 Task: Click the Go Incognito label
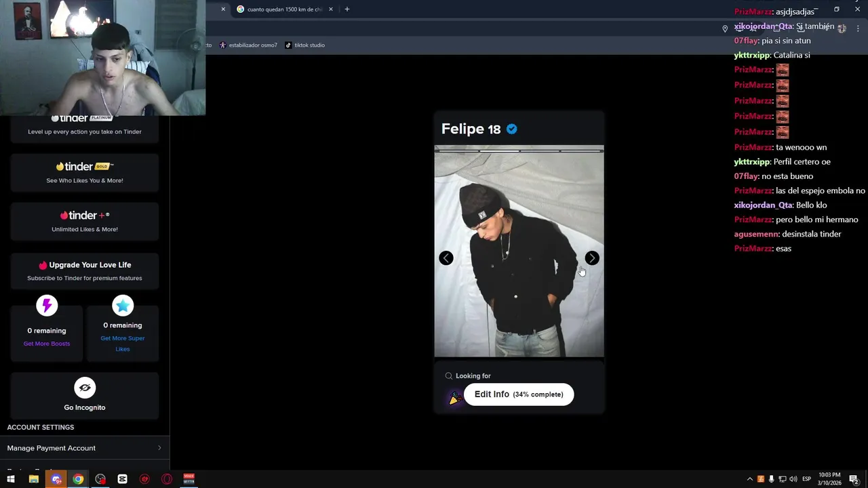85,407
